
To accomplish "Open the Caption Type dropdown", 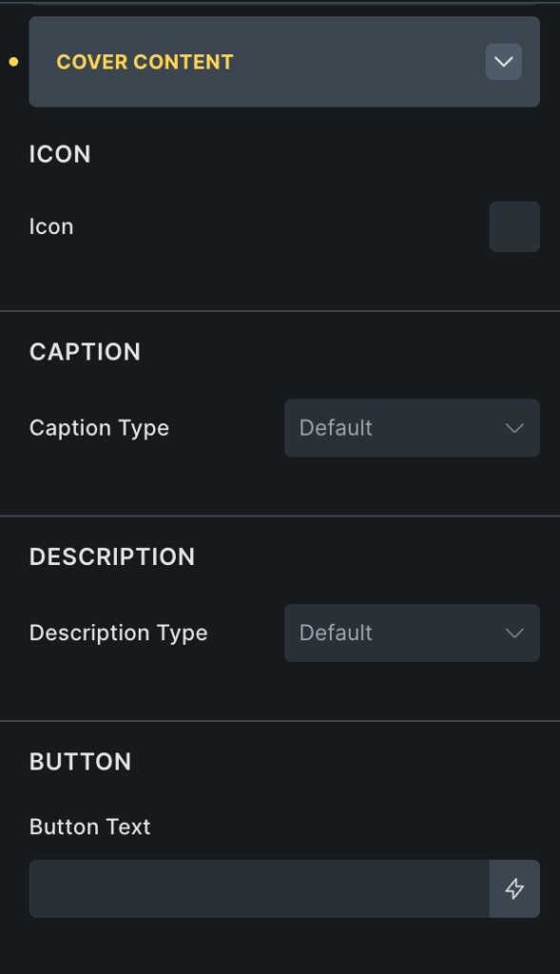I will click(x=412, y=428).
